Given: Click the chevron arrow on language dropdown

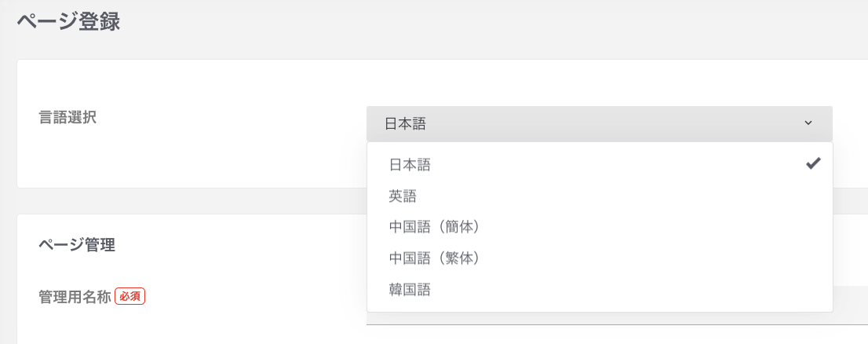Looking at the screenshot, I should 808,123.
